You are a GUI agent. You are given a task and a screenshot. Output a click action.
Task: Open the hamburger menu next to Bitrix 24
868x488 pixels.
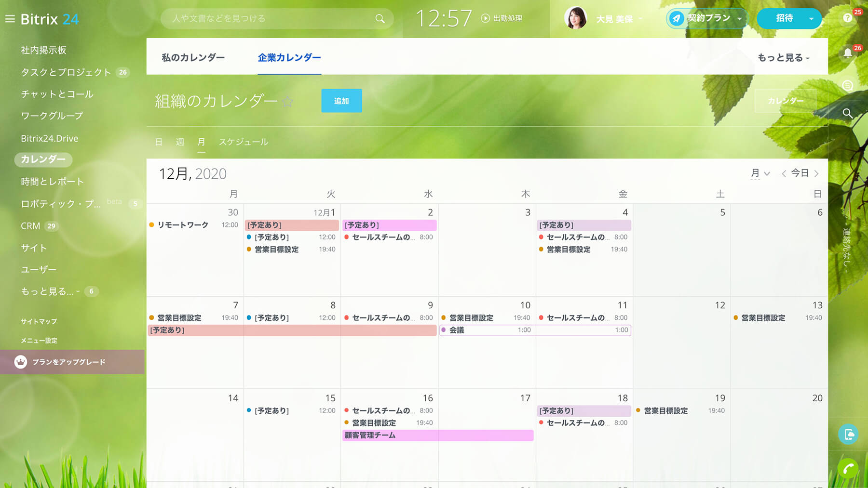pos(10,19)
